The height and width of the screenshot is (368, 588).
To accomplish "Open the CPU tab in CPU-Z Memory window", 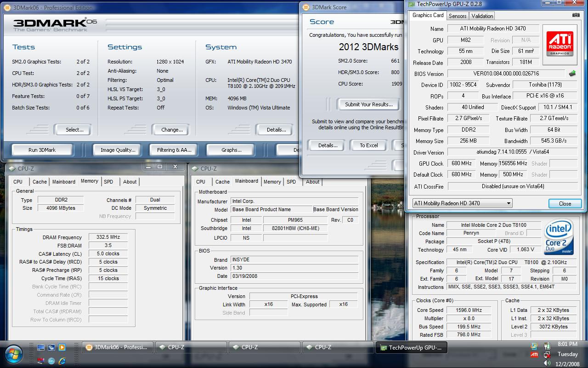I will coord(18,182).
